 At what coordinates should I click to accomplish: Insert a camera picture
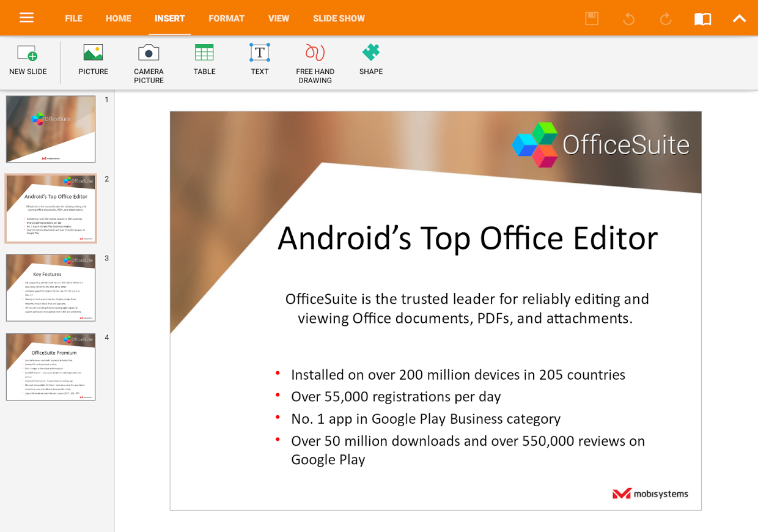pyautogui.click(x=149, y=64)
